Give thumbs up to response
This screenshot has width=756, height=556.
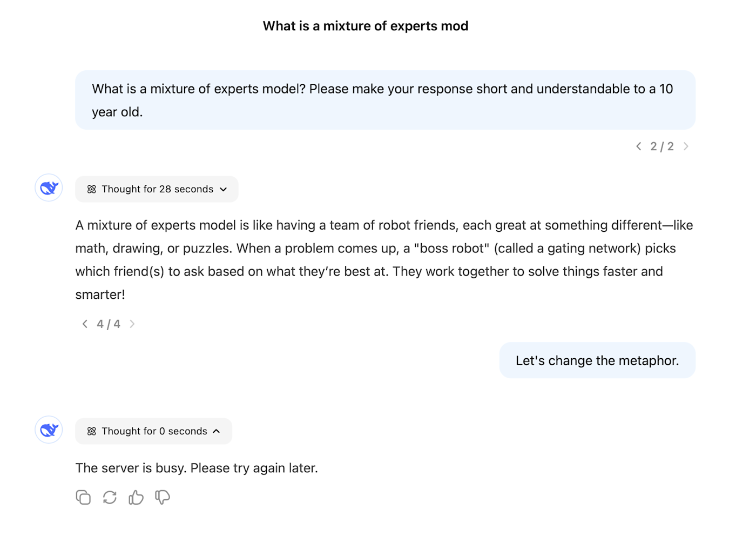(x=136, y=497)
